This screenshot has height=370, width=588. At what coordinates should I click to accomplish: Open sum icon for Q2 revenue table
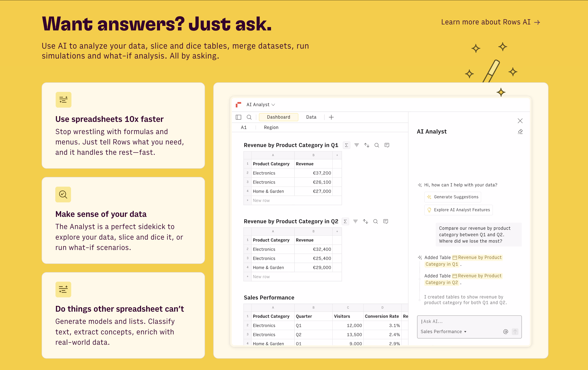345,221
